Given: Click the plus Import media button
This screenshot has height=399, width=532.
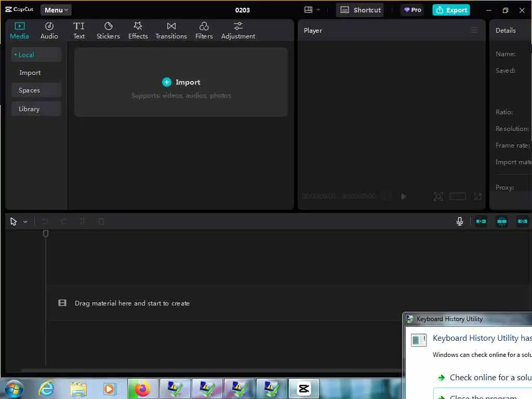Looking at the screenshot, I should click(181, 82).
